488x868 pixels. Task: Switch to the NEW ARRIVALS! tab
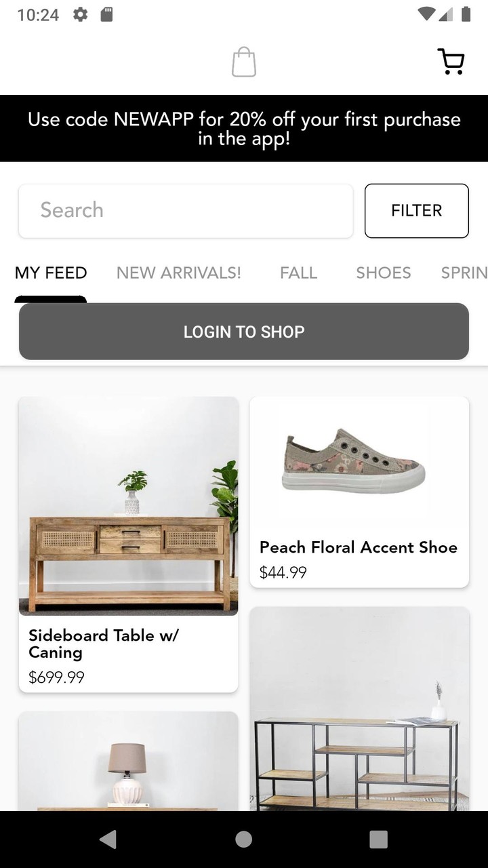pyautogui.click(x=178, y=273)
